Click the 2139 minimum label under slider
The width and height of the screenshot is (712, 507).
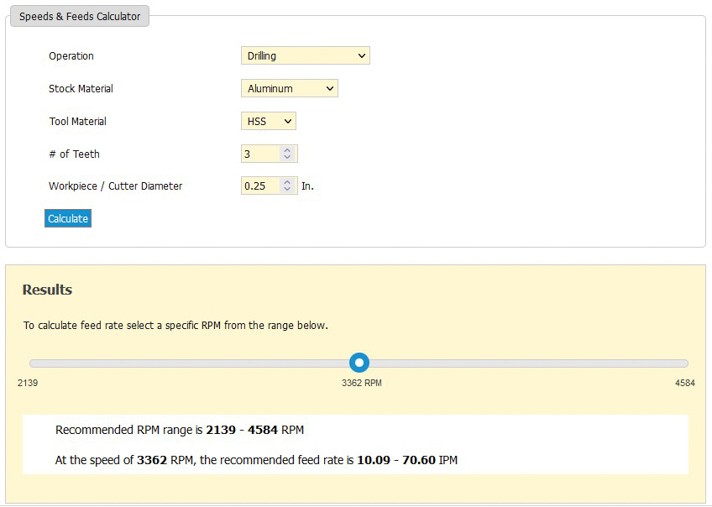28,383
